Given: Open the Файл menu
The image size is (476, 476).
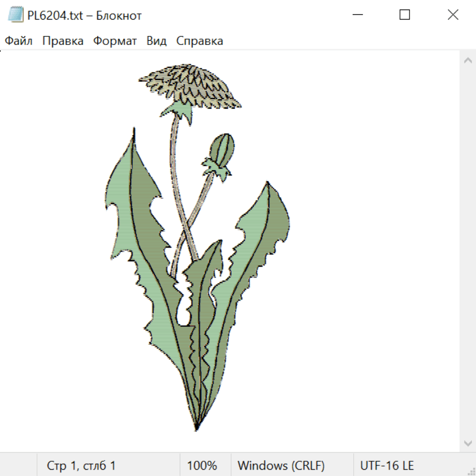Looking at the screenshot, I should (19, 41).
